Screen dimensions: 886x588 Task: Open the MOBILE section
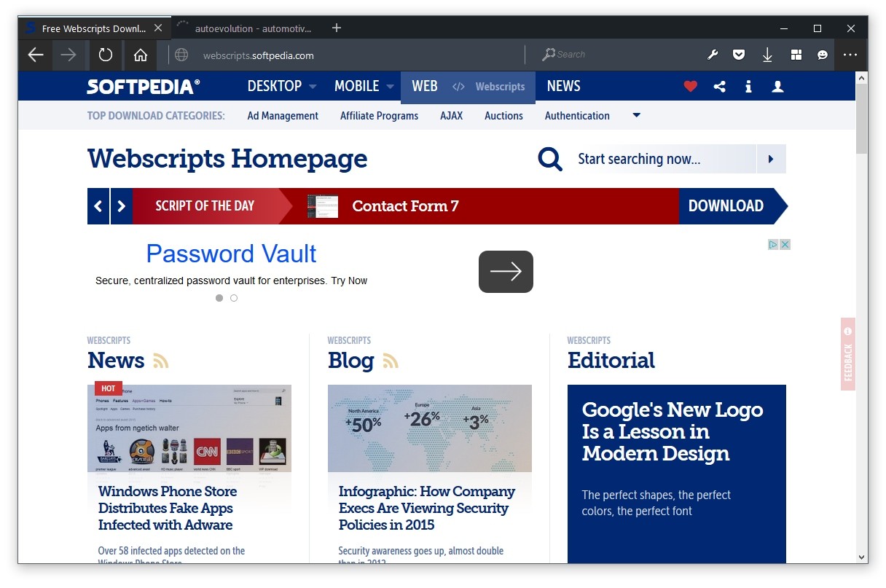click(357, 87)
